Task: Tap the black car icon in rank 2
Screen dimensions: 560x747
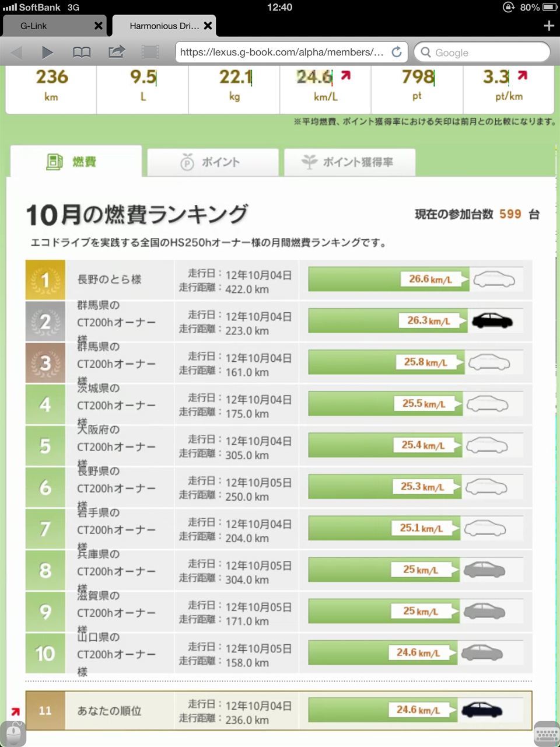Action: pyautogui.click(x=492, y=321)
